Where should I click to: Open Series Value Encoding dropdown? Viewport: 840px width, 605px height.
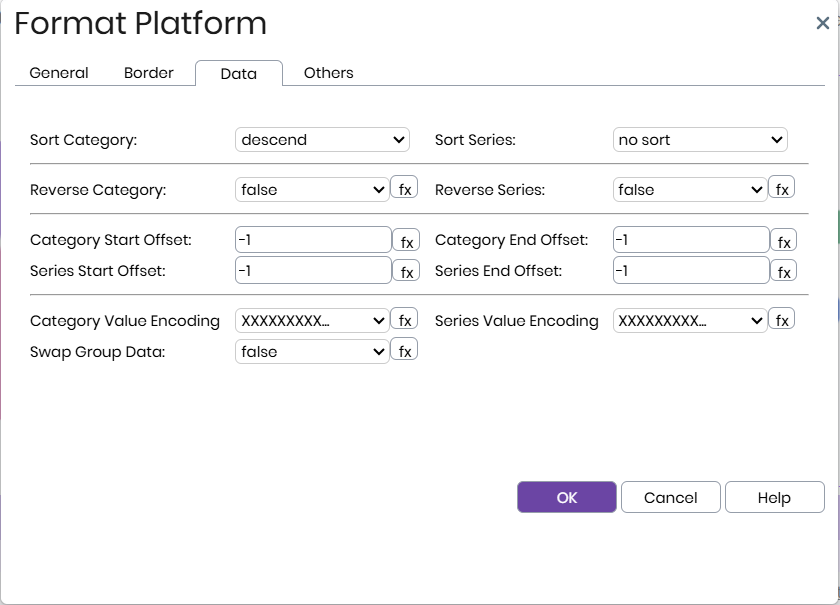tap(690, 321)
